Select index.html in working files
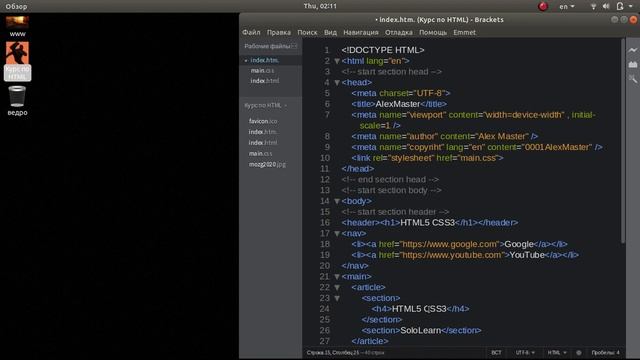The width and height of the screenshot is (640, 360). coord(264,81)
